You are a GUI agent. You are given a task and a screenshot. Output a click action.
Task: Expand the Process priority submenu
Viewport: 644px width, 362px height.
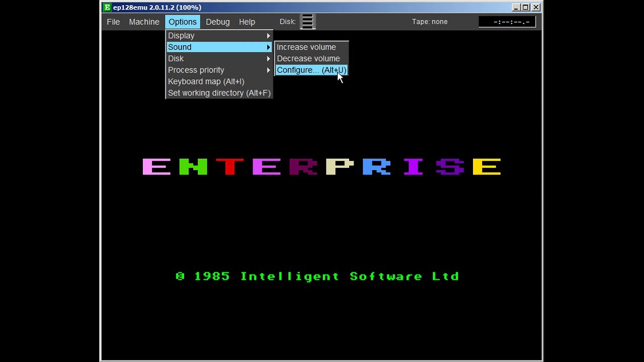219,70
